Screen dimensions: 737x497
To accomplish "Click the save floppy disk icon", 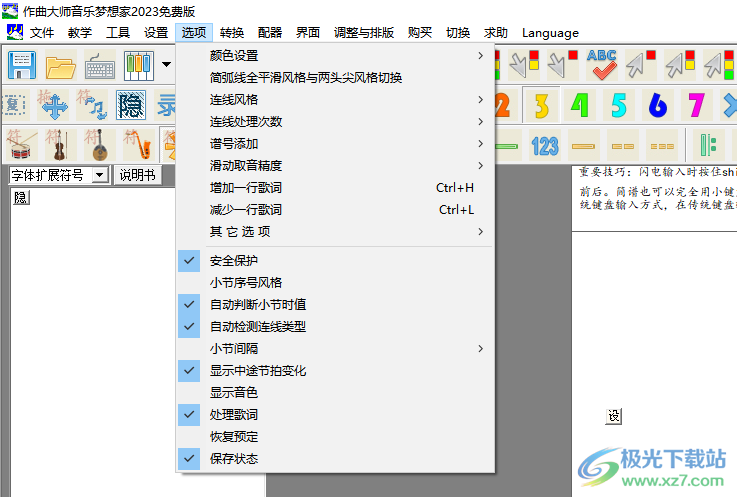I will 22,65.
